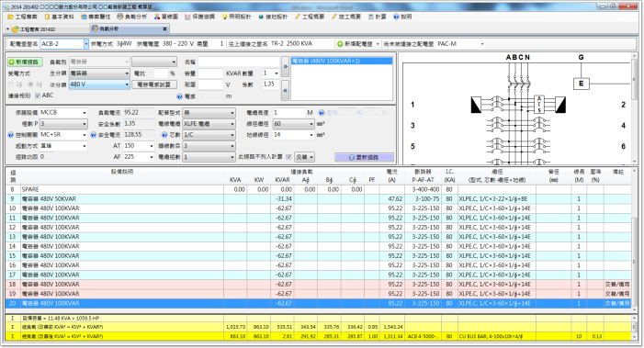
Task: Select the 3φ radio button
Action: point(30,84)
